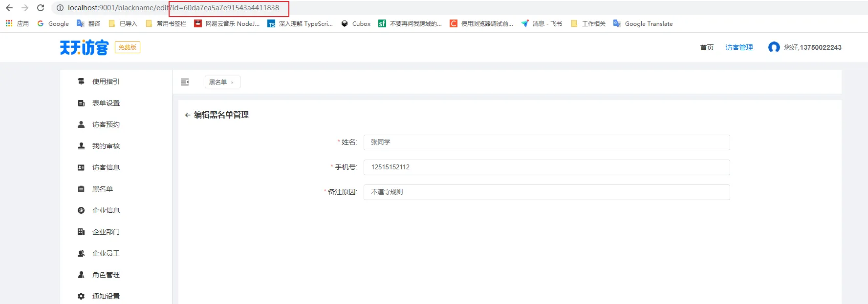Screen dimensions: 868x304
Task: Click the 使用指引 signpost icon
Action: pyautogui.click(x=81, y=81)
